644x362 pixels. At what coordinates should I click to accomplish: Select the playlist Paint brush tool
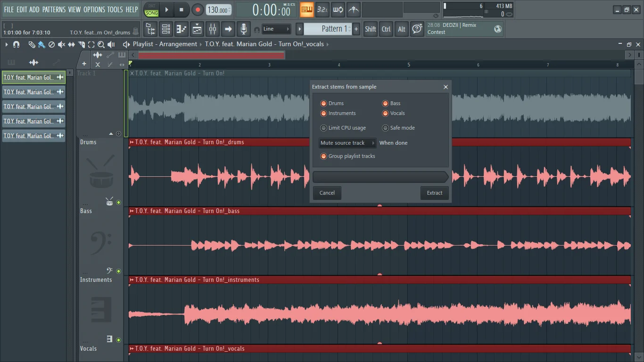[x=41, y=44]
